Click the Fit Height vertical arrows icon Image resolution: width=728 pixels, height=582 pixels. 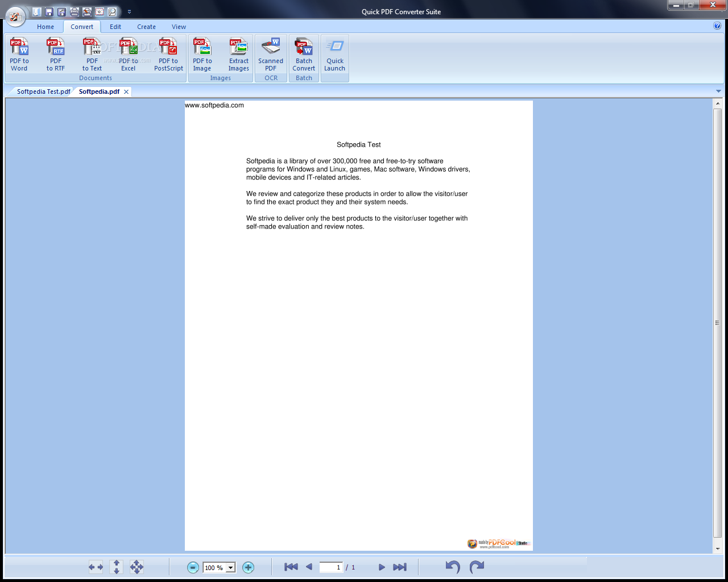[x=116, y=567]
